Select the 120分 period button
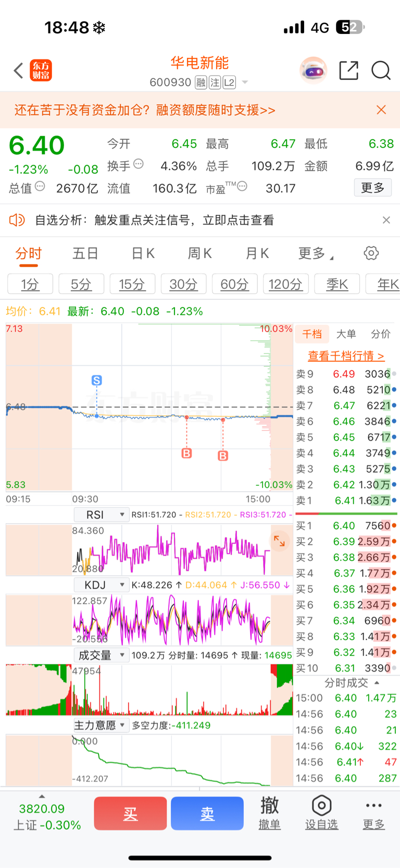400x868 pixels. [x=285, y=284]
